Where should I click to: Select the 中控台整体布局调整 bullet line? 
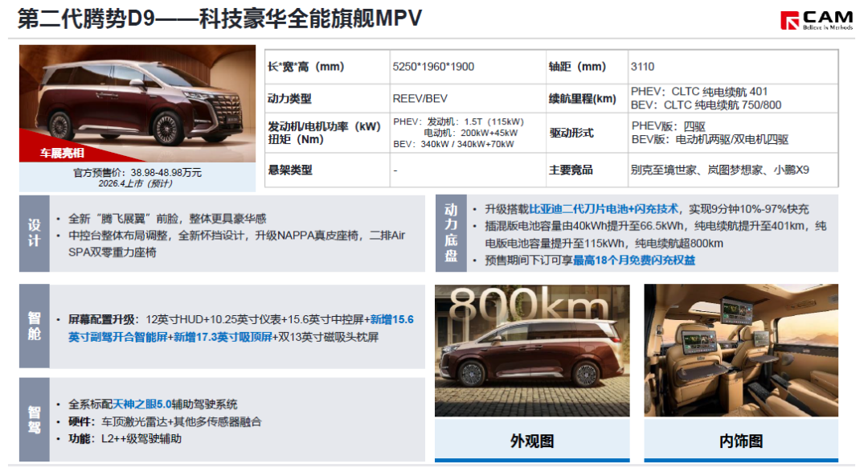point(237,236)
